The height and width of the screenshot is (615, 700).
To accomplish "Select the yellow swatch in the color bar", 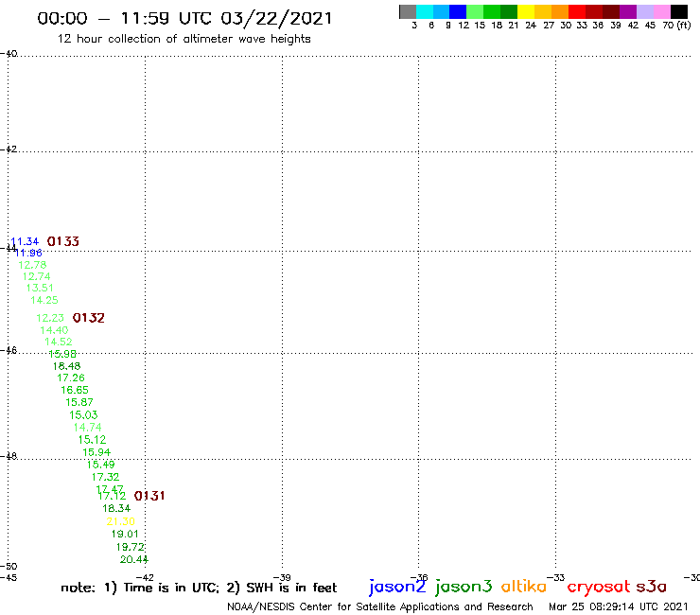I will tap(526, 11).
